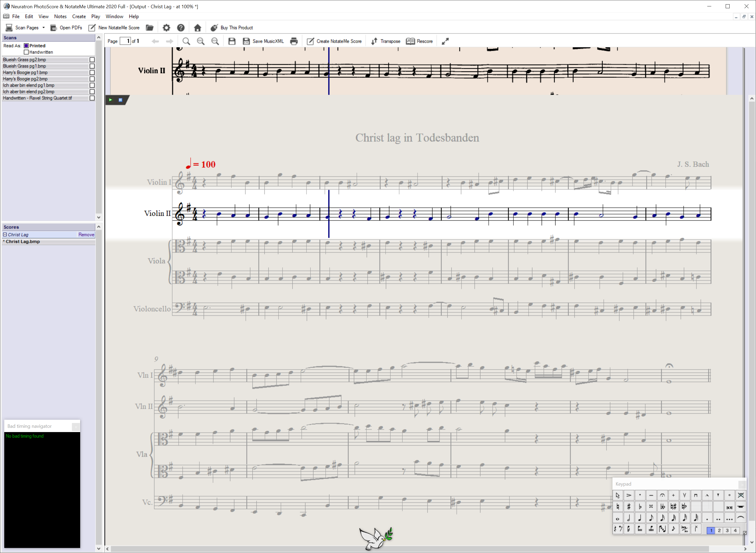The width and height of the screenshot is (756, 553).
Task: Click the natural sign on the Keypad
Action: click(x=618, y=506)
